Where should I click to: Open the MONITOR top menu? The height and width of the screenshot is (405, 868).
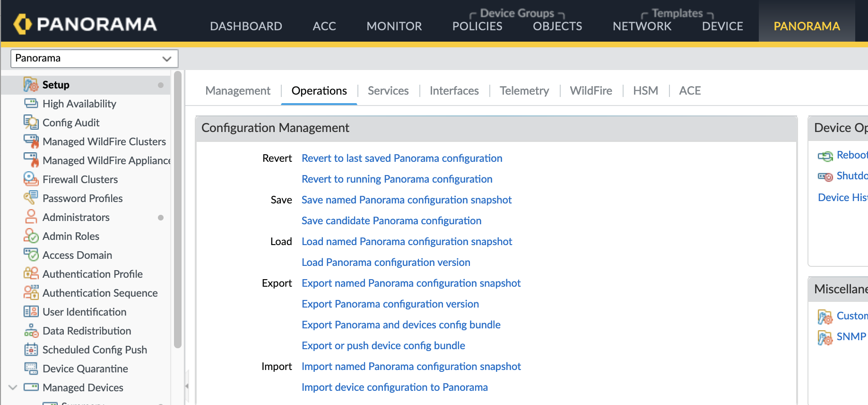point(394,26)
